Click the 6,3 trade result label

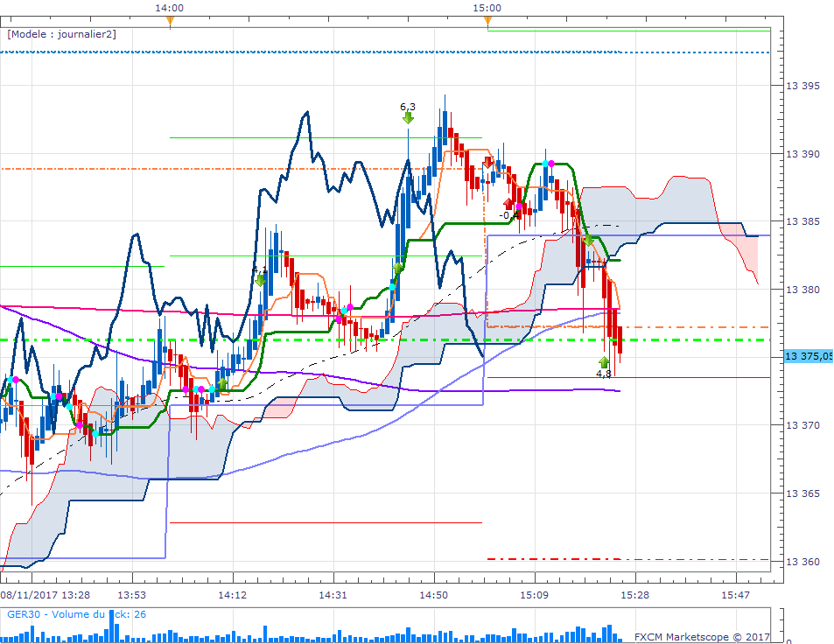point(408,107)
